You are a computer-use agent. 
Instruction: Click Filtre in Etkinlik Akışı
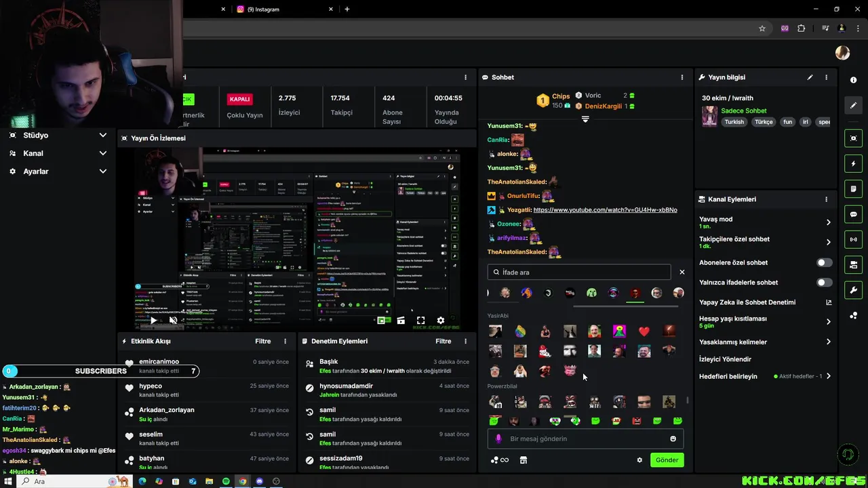263,342
